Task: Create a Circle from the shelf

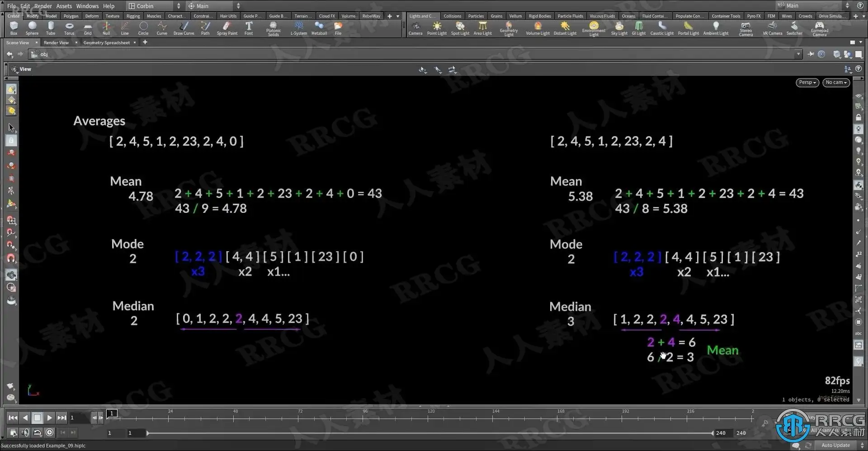Action: (x=143, y=28)
